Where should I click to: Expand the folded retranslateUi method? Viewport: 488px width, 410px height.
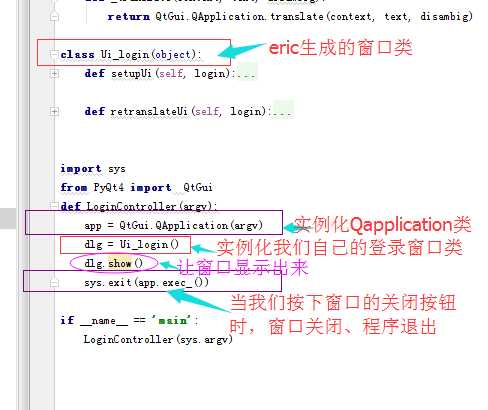point(54,111)
